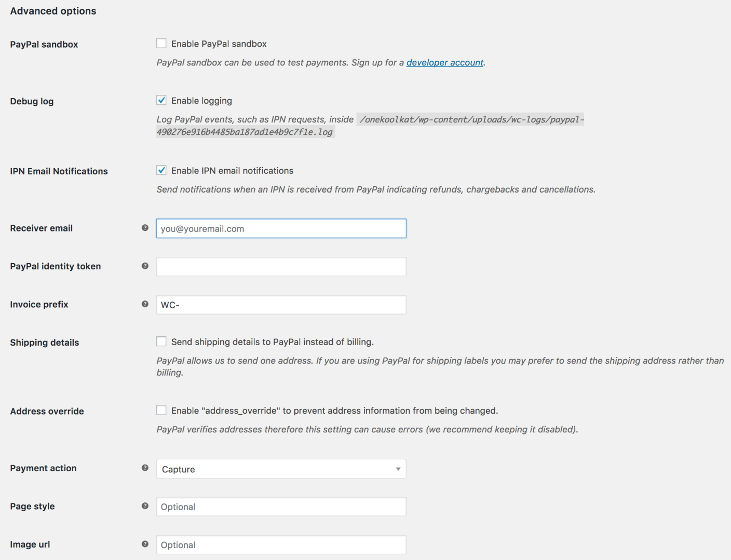Click the Receiver email help icon
The height and width of the screenshot is (560, 731).
coord(145,228)
